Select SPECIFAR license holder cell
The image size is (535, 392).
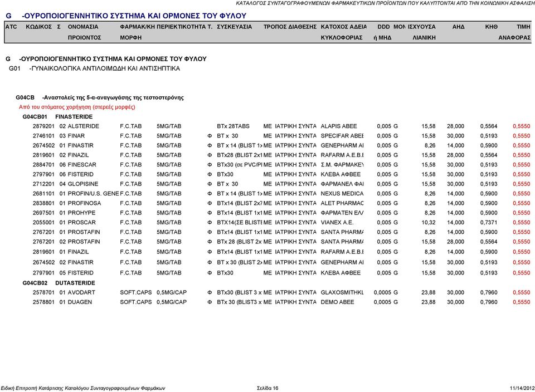(x=342, y=136)
